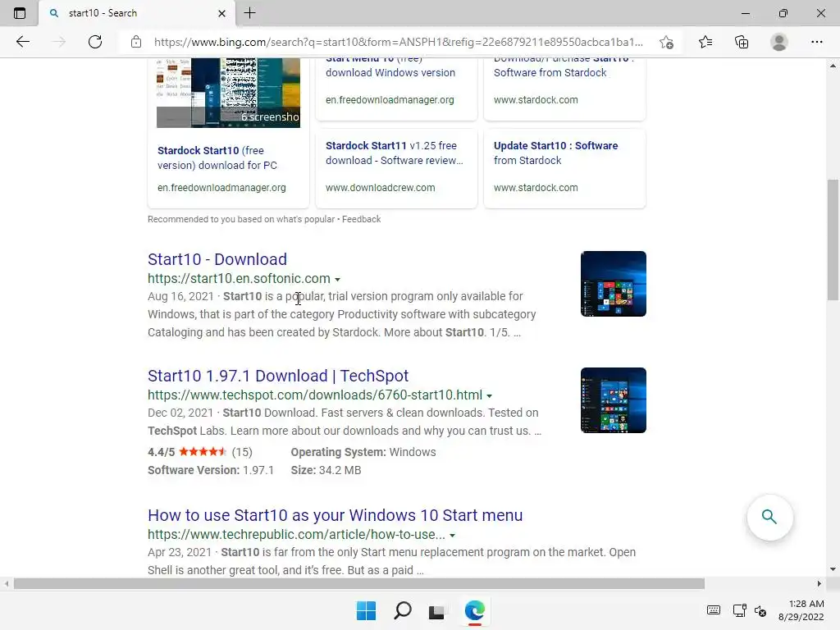Click the scroll left arrow

(6, 583)
